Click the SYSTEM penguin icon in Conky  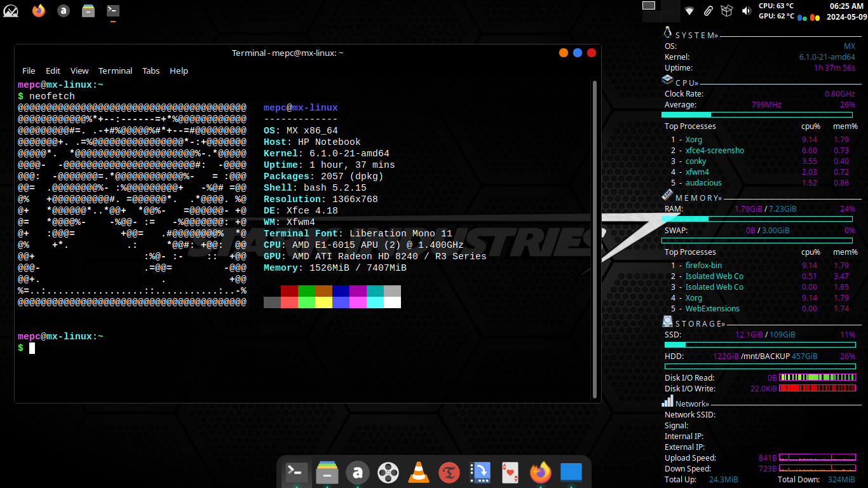[x=667, y=32]
